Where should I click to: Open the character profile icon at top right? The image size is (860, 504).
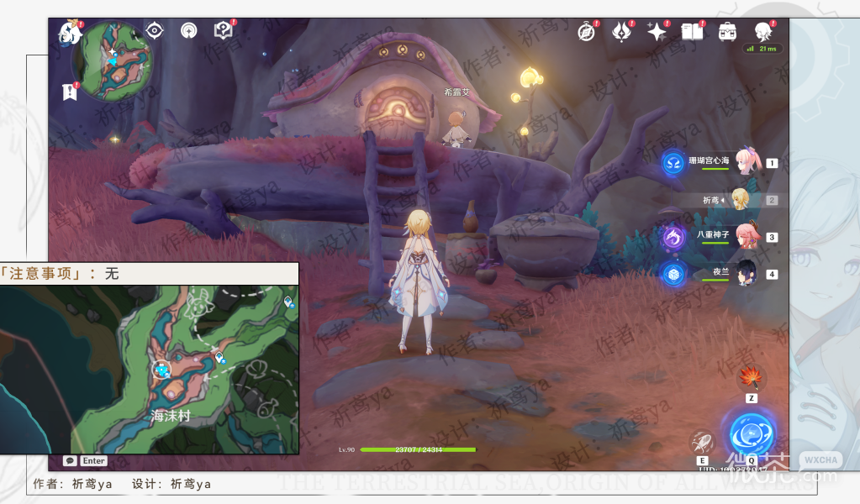(x=763, y=32)
